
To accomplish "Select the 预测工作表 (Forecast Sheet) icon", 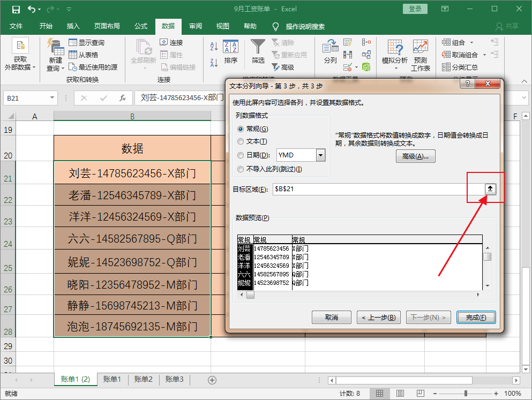I will pos(421,52).
